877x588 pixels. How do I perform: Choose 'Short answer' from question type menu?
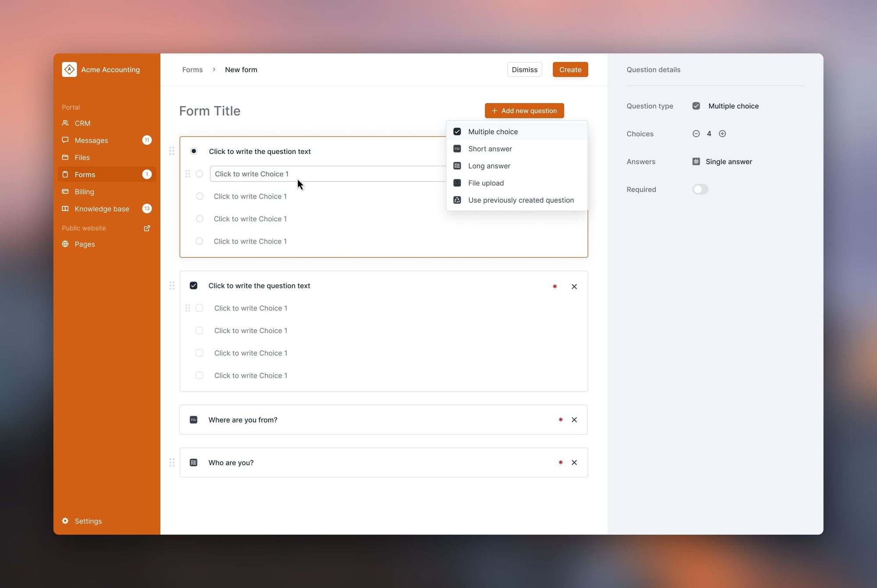coord(490,149)
